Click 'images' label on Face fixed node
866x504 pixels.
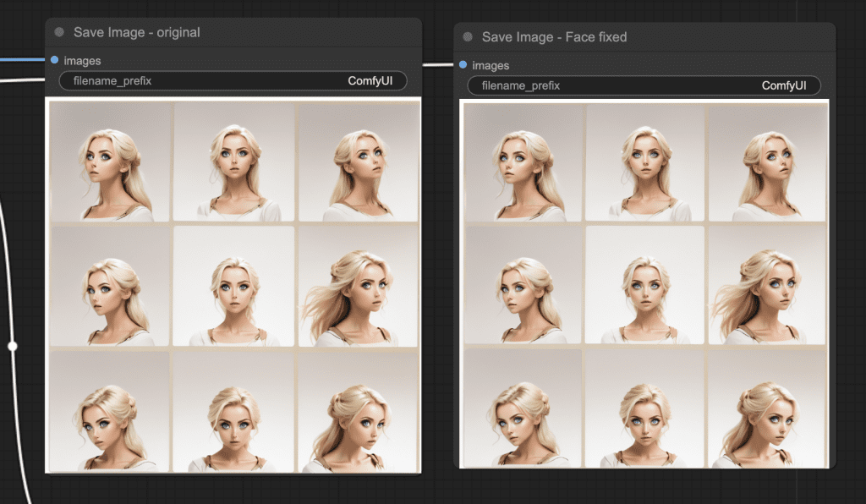click(x=491, y=66)
